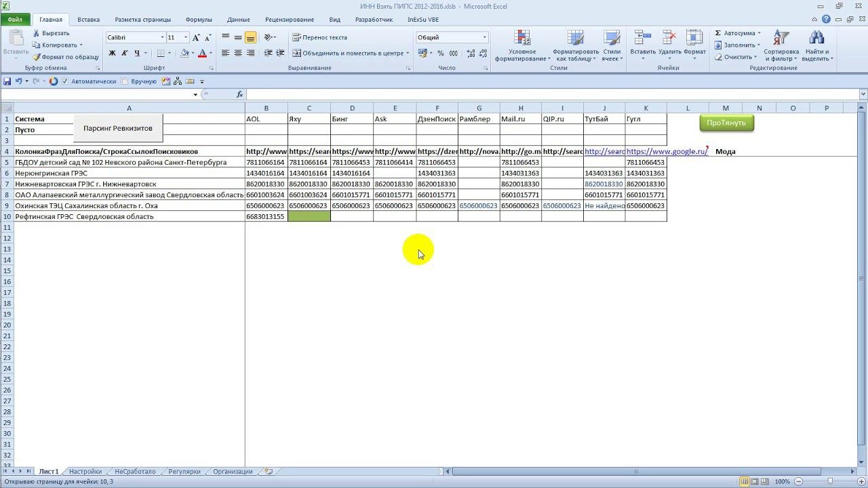868x488 pixels.
Task: Click the Italic (К) formatting icon
Action: (125, 53)
